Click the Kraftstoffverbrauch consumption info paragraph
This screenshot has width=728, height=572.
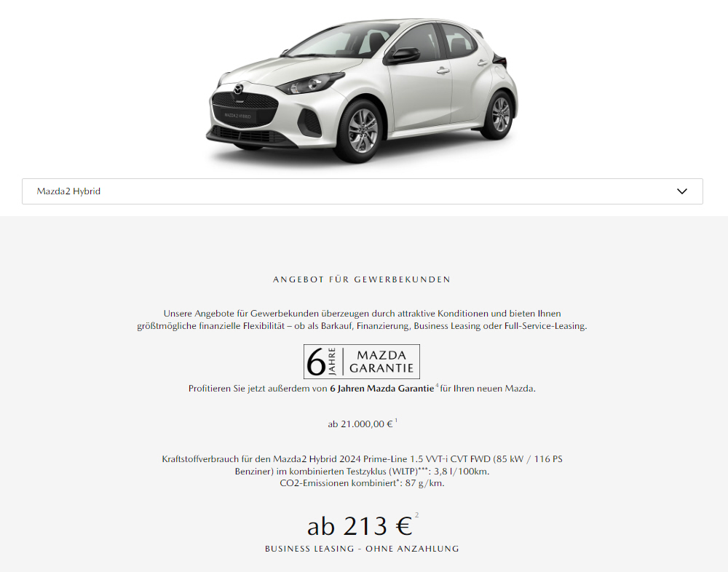(x=362, y=471)
